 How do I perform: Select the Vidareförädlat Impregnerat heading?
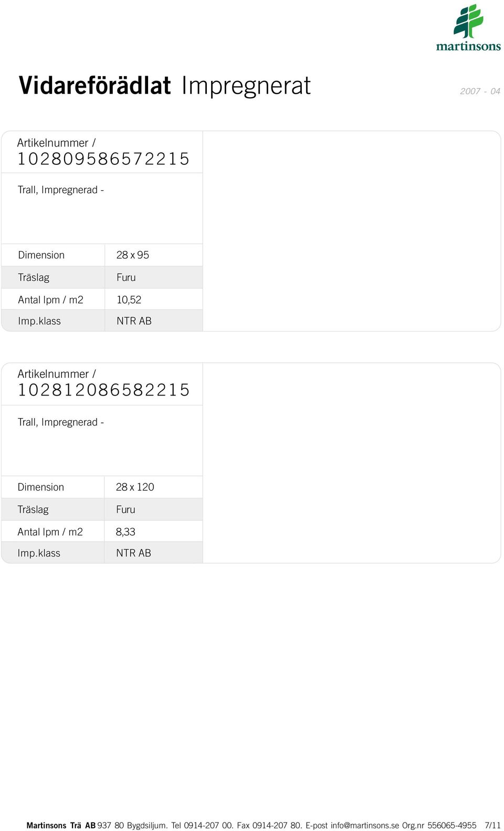tap(165, 86)
